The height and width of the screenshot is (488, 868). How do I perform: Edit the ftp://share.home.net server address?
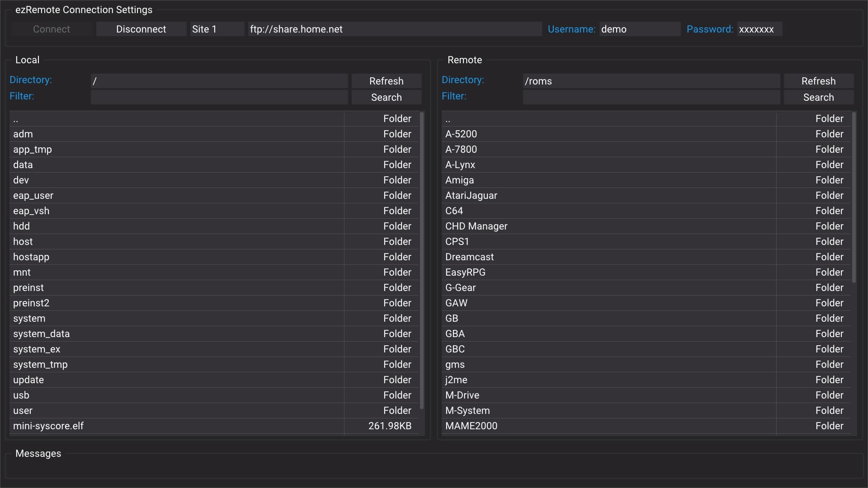coord(393,29)
